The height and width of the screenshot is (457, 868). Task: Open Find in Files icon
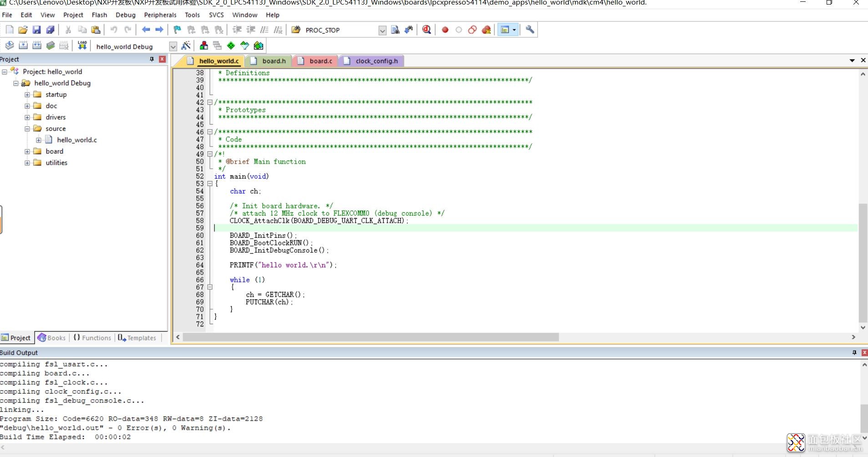point(296,30)
